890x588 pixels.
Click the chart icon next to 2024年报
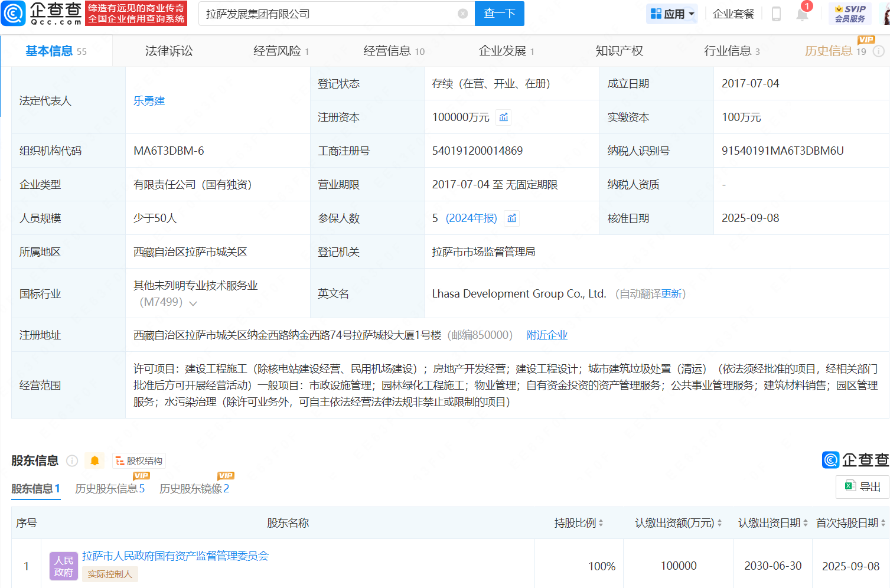tap(511, 218)
